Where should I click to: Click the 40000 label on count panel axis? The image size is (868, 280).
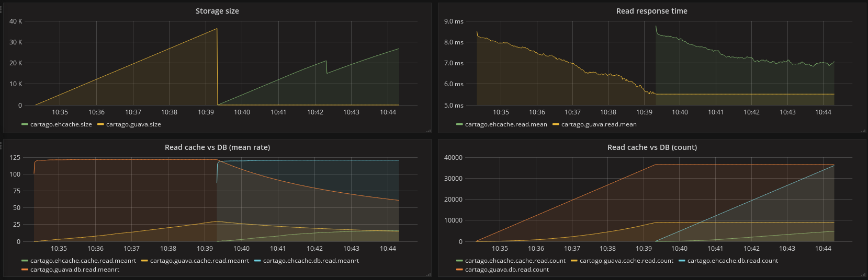point(453,158)
